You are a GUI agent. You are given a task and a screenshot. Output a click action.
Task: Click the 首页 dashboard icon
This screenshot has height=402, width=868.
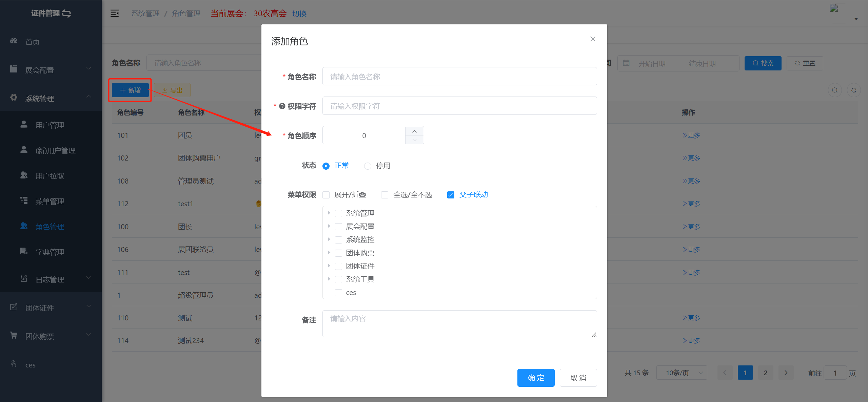(14, 41)
